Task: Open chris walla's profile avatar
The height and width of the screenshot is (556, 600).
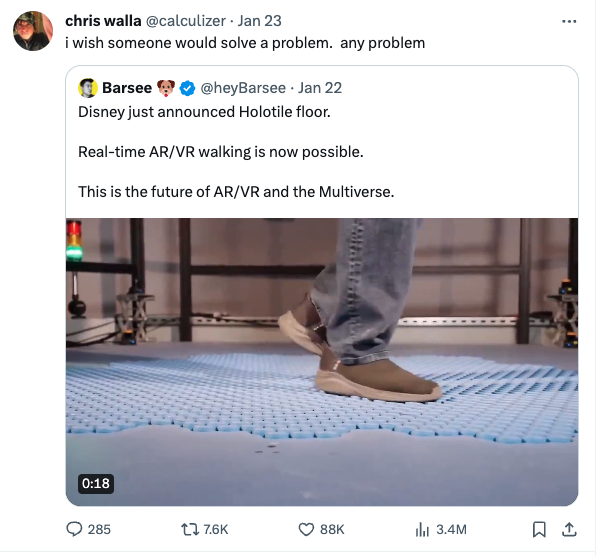Action: pyautogui.click(x=32, y=32)
